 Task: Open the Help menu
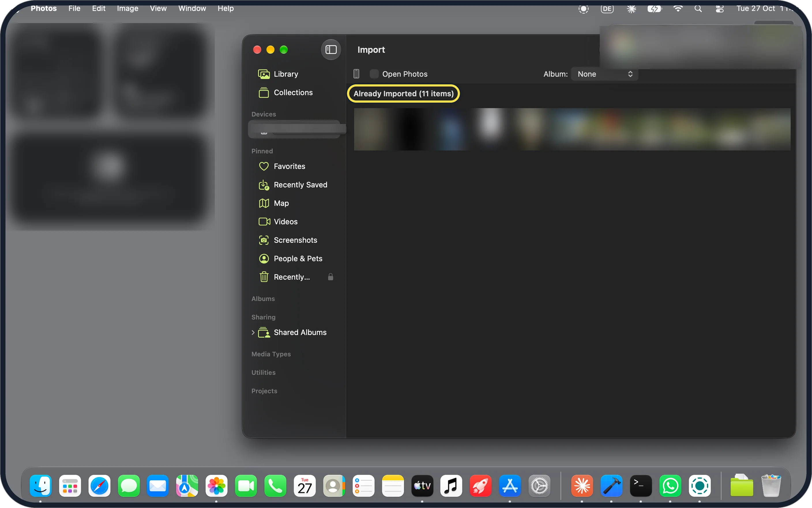(225, 8)
